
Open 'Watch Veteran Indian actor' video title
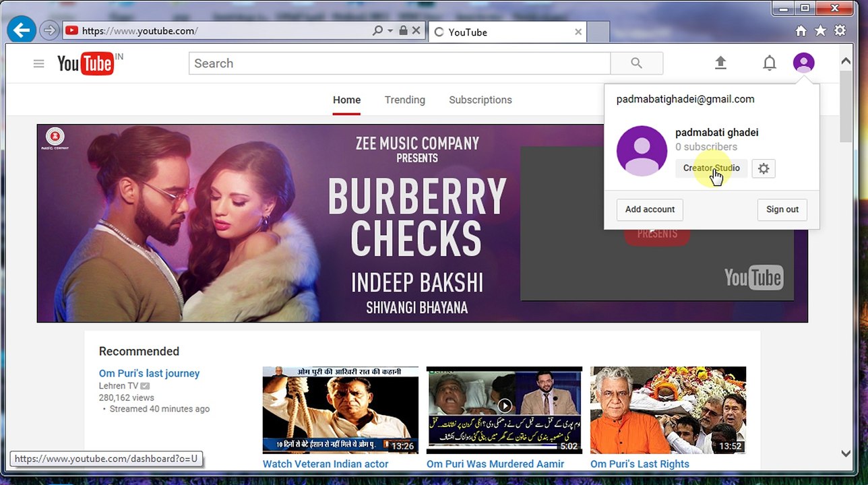325,464
